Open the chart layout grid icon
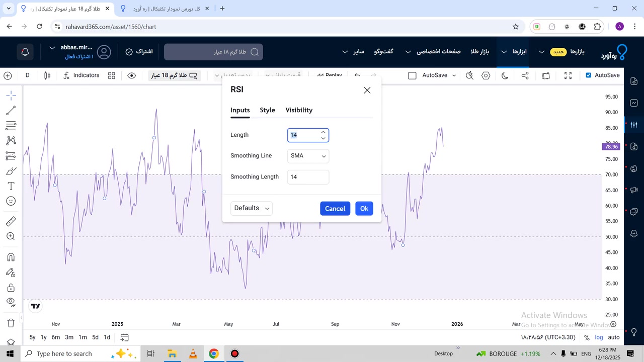 (x=112, y=75)
